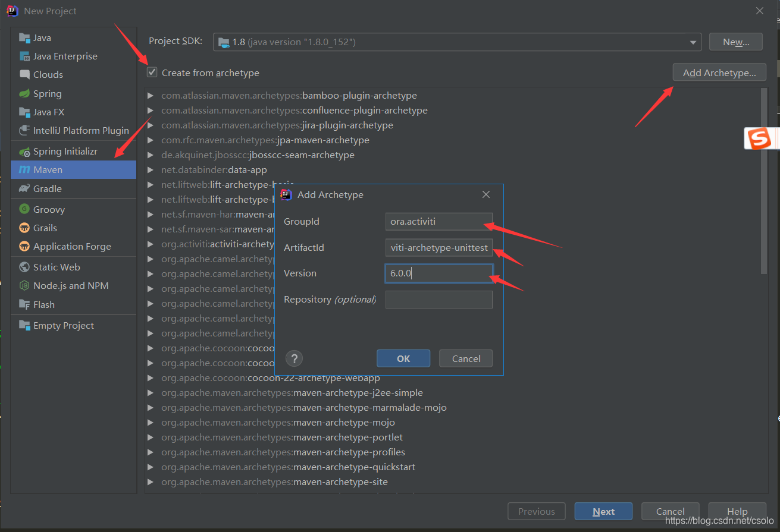Expand confluence-plugin-archetype node
780x532 pixels.
[x=151, y=111]
